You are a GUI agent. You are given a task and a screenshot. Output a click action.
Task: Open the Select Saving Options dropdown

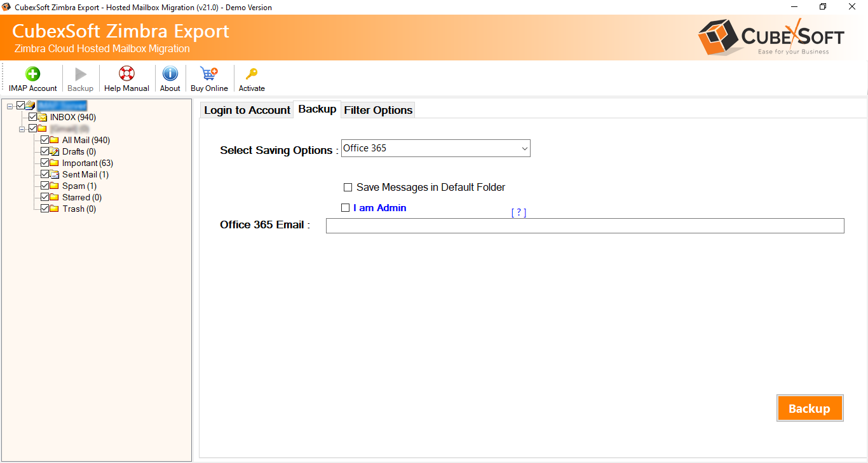click(436, 148)
